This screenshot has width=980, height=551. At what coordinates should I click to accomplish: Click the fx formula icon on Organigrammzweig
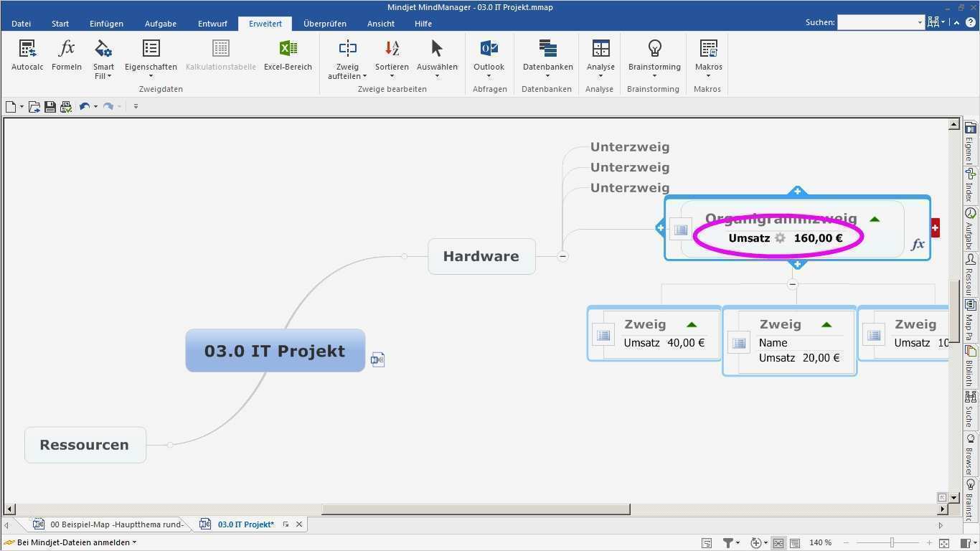click(x=918, y=245)
